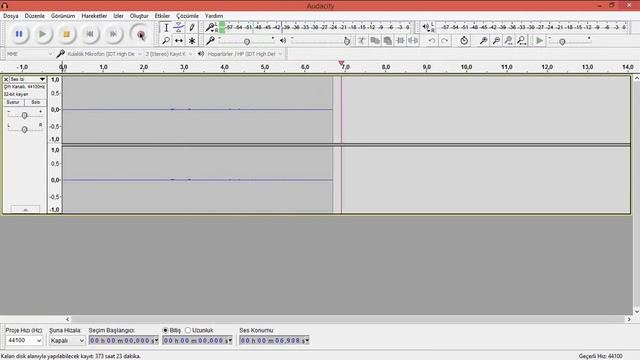Adjust the track pan L/R slider
640x360 pixels.
click(24, 129)
